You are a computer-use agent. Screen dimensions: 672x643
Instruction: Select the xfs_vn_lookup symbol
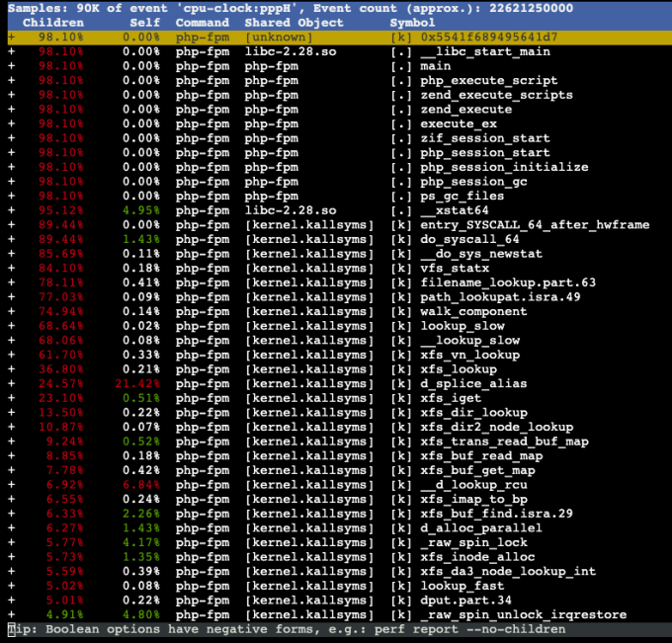[470, 355]
